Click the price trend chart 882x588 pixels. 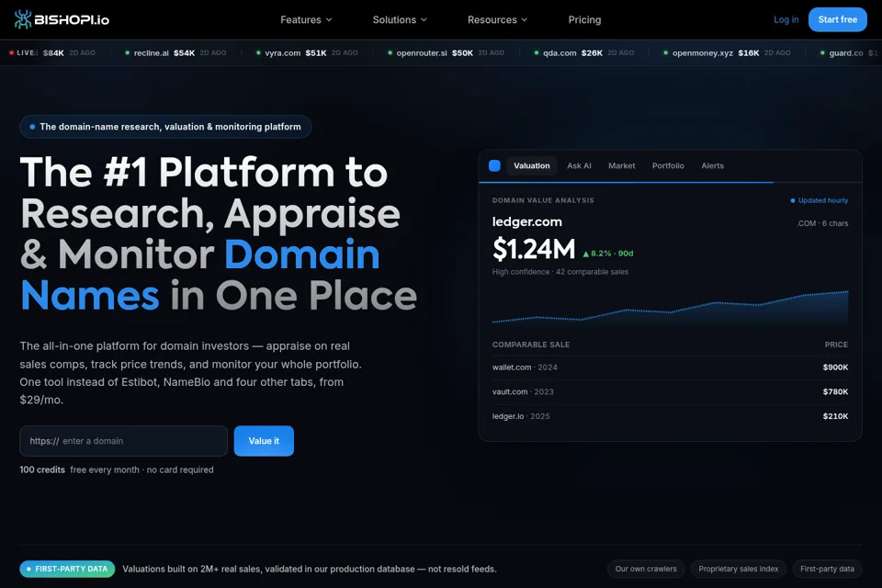tap(670, 307)
